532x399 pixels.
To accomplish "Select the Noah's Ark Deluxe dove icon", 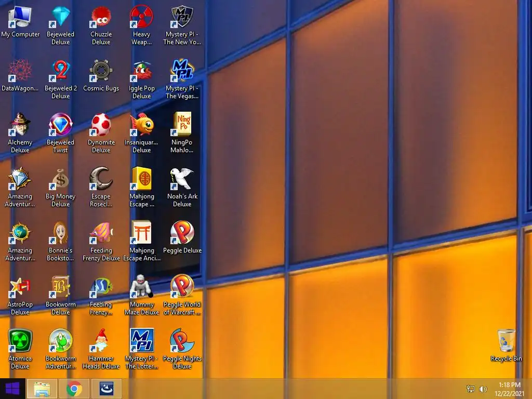I will point(182,179).
